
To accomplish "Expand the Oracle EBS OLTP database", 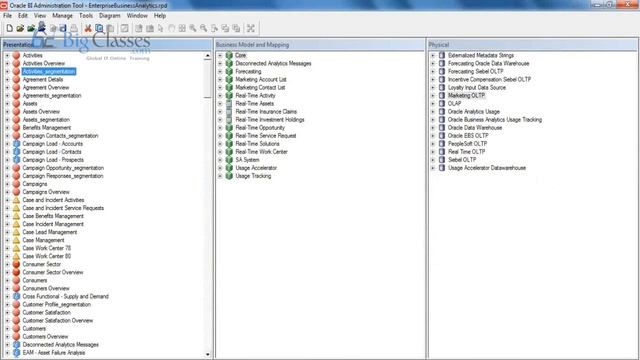I will 433,136.
